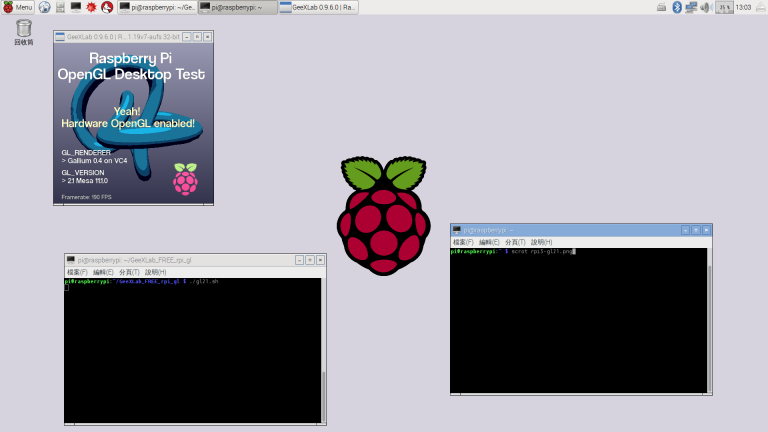This screenshot has height=432, width=768.
Task: Click the eject icon in tray
Action: point(761,7)
